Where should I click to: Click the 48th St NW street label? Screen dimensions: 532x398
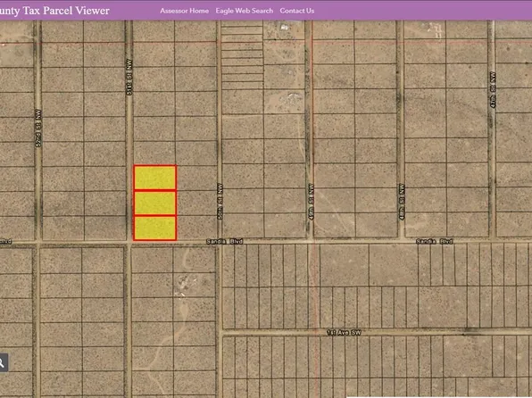[402, 202]
